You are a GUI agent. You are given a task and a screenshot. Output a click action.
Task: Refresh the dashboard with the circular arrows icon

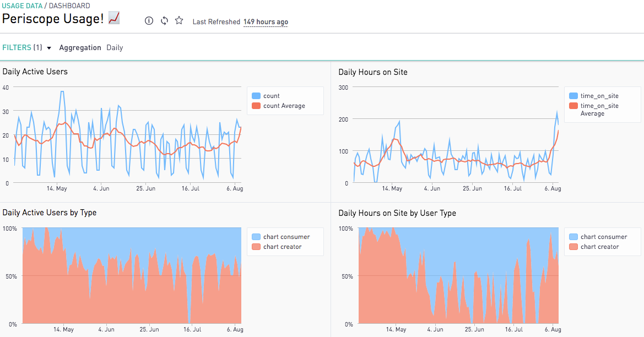pyautogui.click(x=164, y=20)
